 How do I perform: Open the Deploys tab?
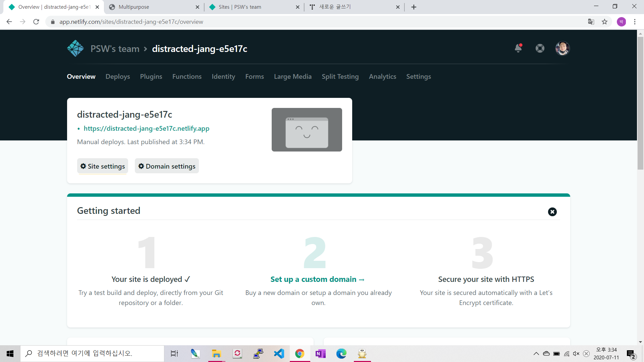[x=118, y=76]
